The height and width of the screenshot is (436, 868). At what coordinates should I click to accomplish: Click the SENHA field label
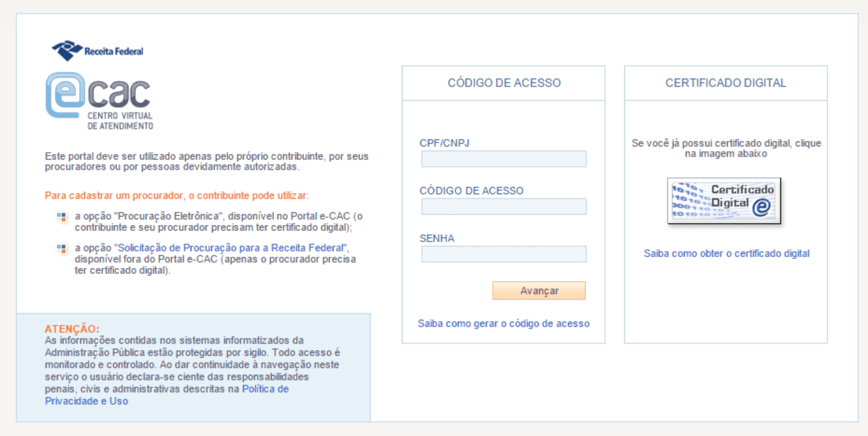pyautogui.click(x=437, y=239)
